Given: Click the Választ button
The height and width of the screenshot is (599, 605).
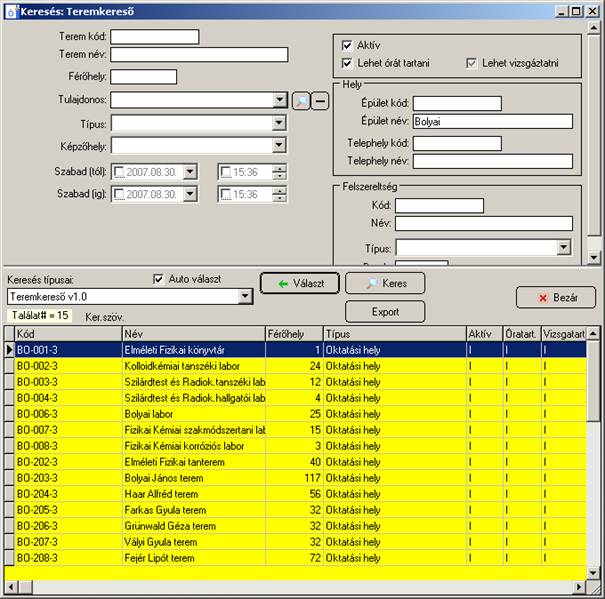Looking at the screenshot, I should click(x=300, y=283).
